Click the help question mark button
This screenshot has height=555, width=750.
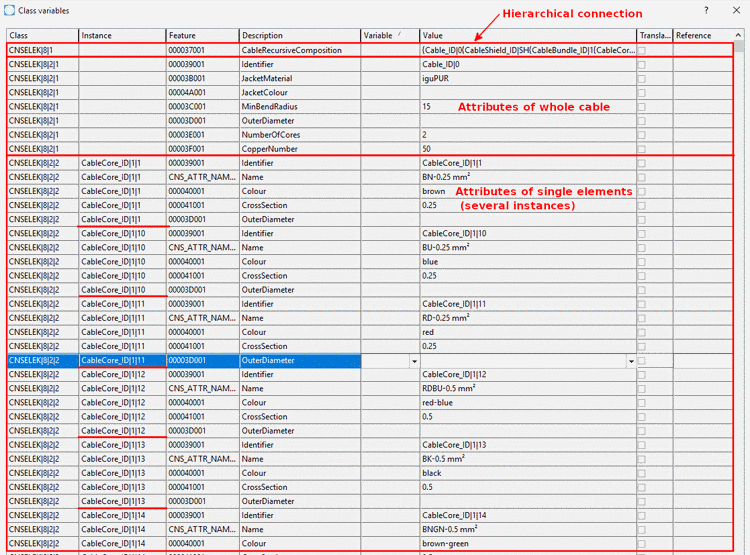click(x=706, y=11)
